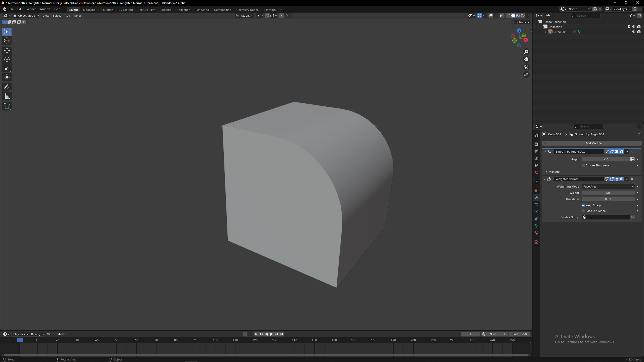This screenshot has width=644, height=362.
Task: Select the Scale tool
Action: click(x=7, y=68)
